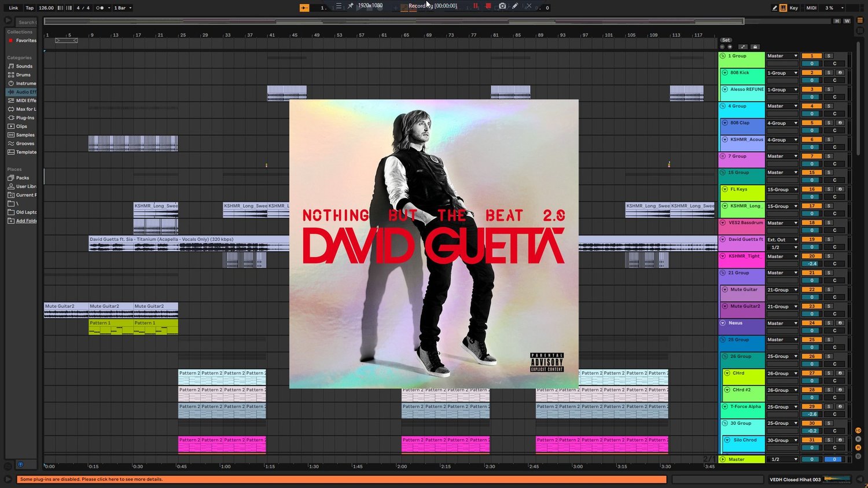Open Packs under Places
Screen dimensions: 868x488
(21, 178)
